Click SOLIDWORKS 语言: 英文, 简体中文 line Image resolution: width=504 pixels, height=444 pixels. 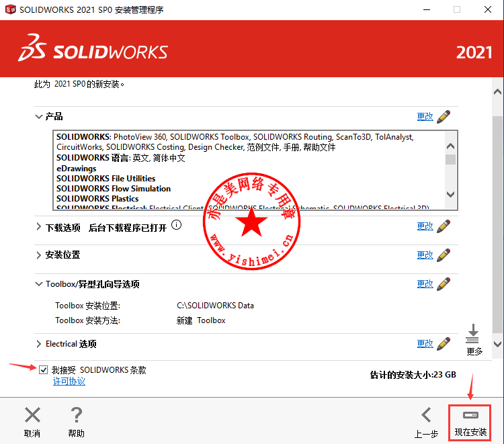(x=120, y=158)
